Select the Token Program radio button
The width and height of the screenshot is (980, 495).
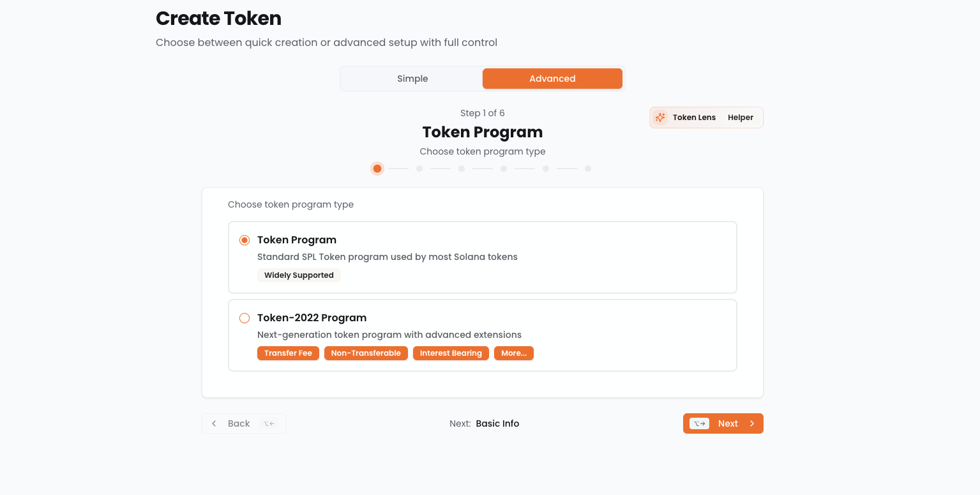coord(245,240)
